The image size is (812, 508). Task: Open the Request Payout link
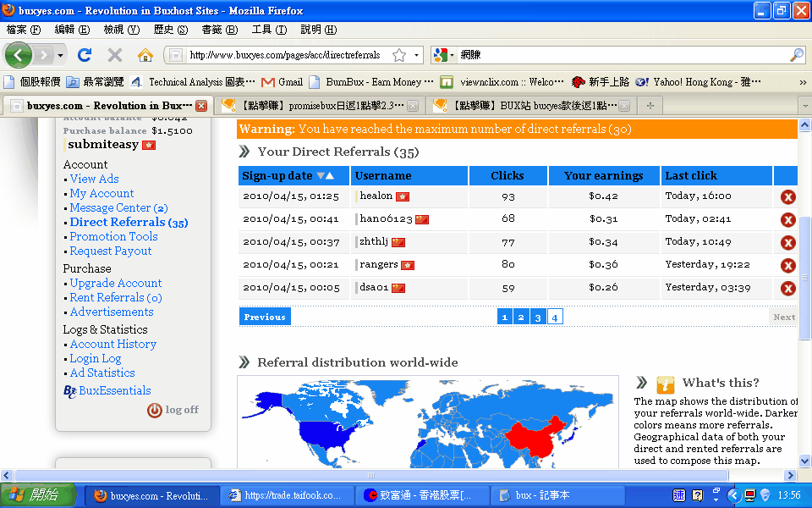pyautogui.click(x=110, y=251)
